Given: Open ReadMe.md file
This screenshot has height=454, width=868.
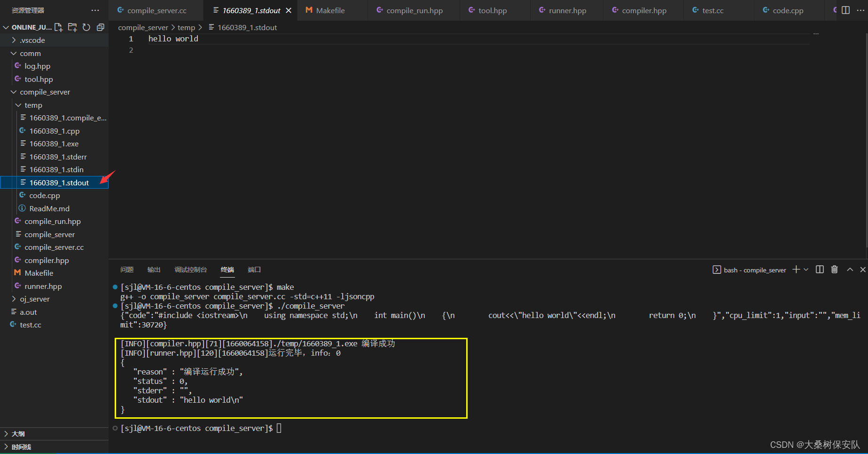Looking at the screenshot, I should [x=54, y=208].
